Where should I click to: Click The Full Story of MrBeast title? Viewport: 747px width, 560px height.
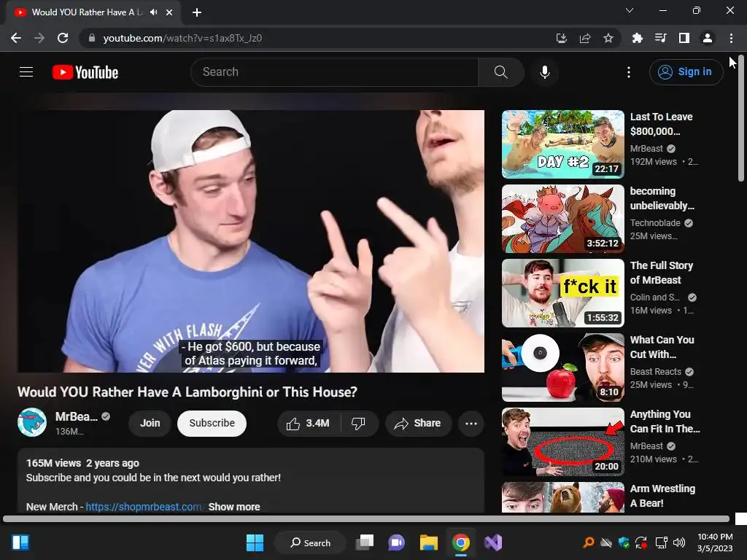[x=661, y=273]
